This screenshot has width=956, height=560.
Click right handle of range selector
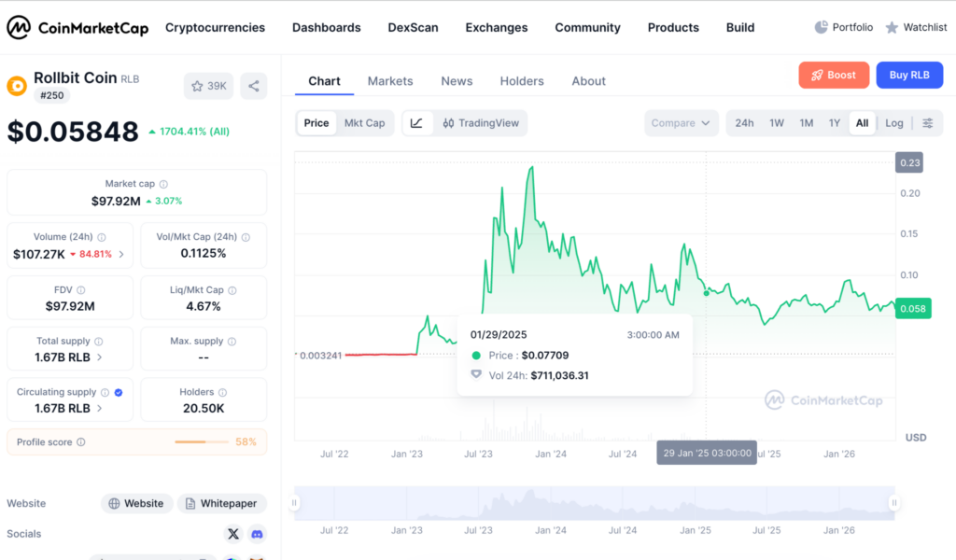(893, 503)
